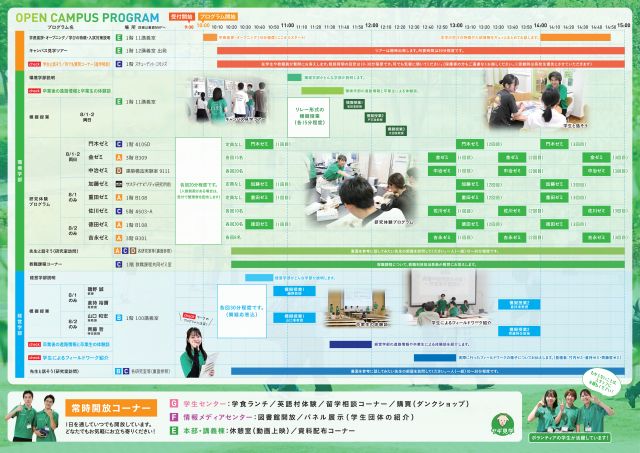
Task: Click the pink G badge beside 学生センター
Action: [174, 404]
